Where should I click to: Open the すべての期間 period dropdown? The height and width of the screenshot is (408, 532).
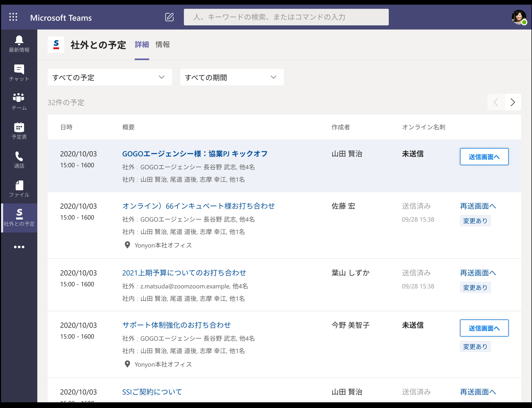point(232,77)
